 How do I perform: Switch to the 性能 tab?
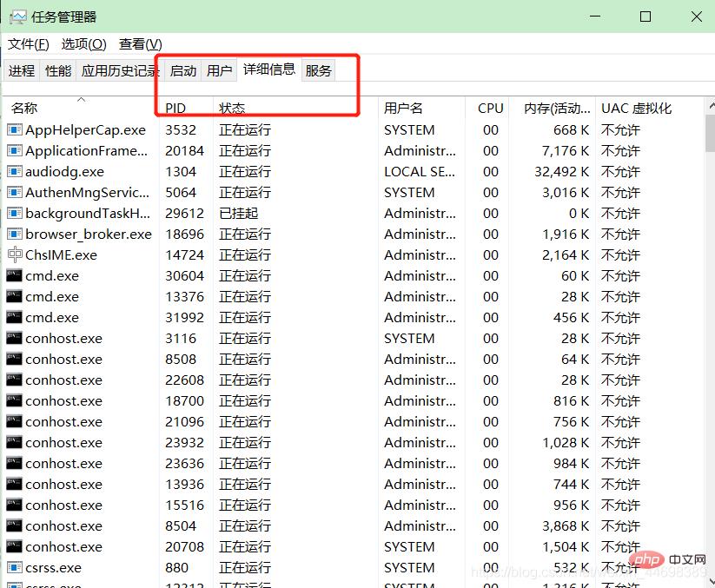click(58, 71)
